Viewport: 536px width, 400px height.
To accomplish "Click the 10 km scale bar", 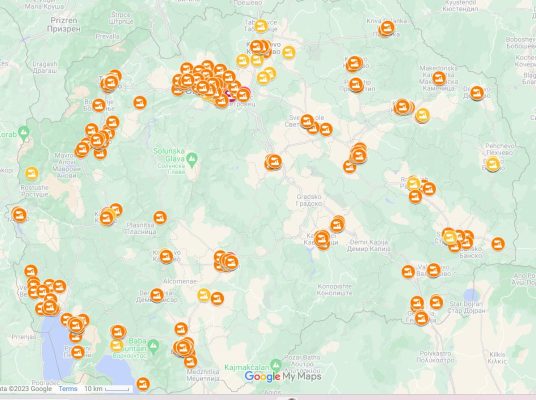I will coord(107,389).
